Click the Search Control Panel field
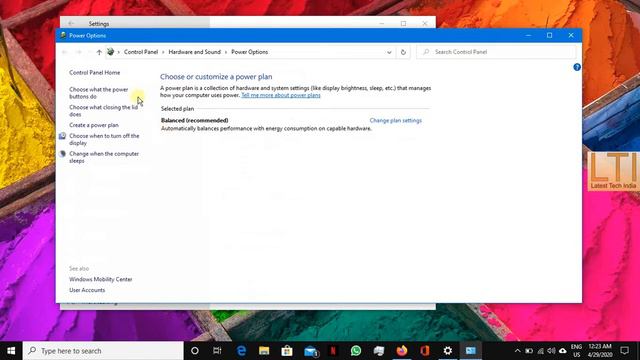Screen dimensions: 640x360 point(496,52)
